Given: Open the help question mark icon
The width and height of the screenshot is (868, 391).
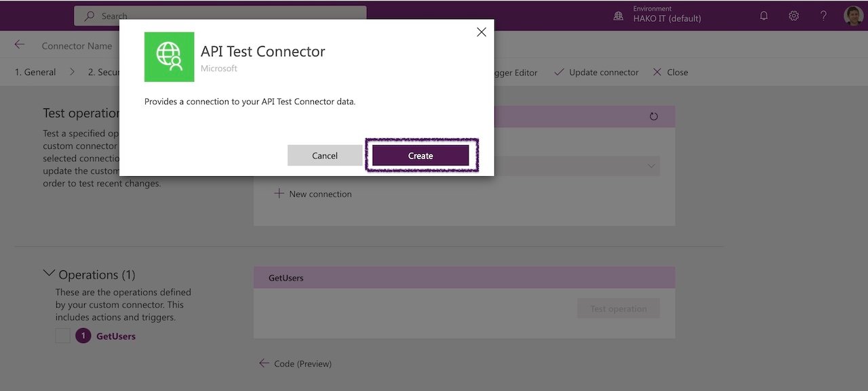Looking at the screenshot, I should pyautogui.click(x=823, y=16).
